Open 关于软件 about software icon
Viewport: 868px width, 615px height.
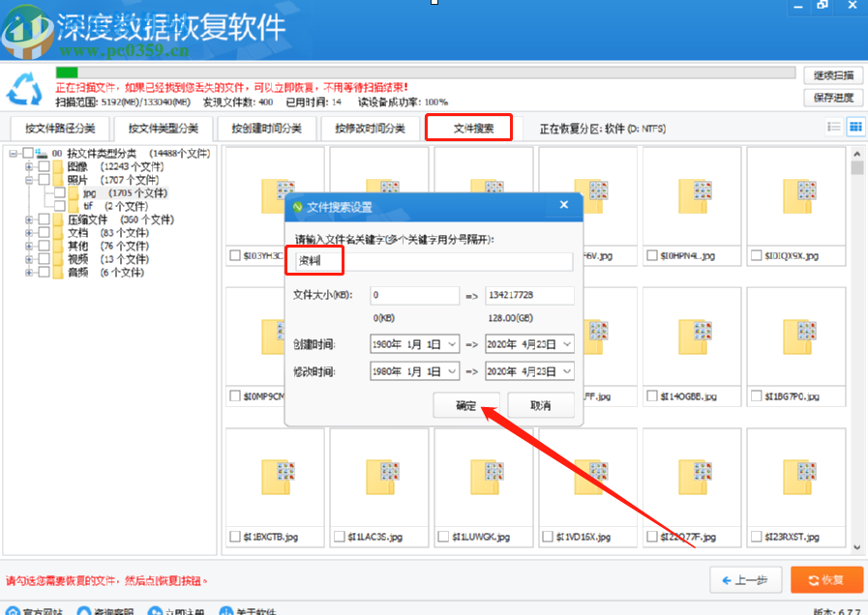click(x=225, y=611)
